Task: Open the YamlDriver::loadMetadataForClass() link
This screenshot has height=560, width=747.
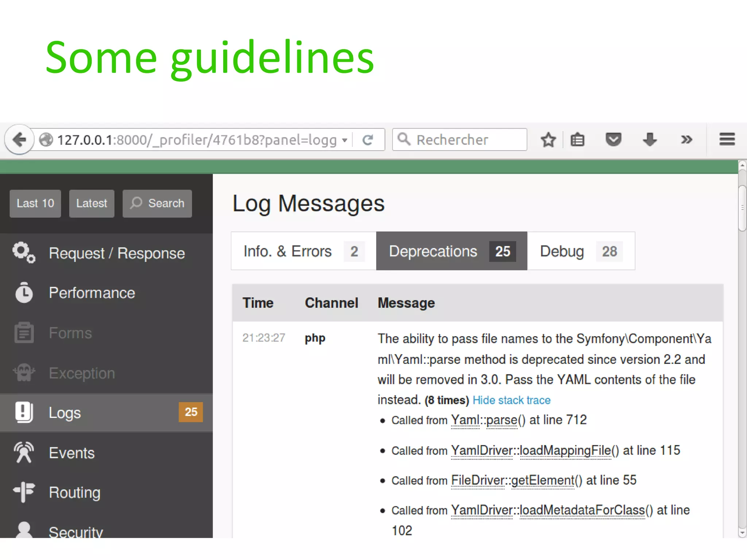Action: coord(552,511)
